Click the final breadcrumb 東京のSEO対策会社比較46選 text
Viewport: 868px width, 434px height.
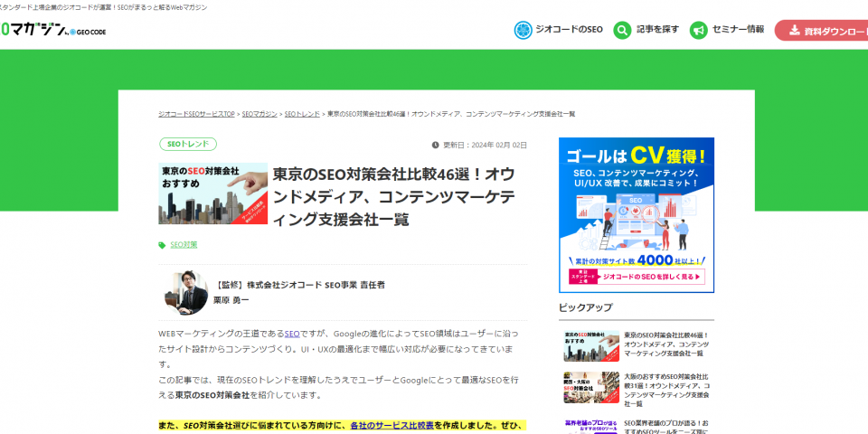451,114
